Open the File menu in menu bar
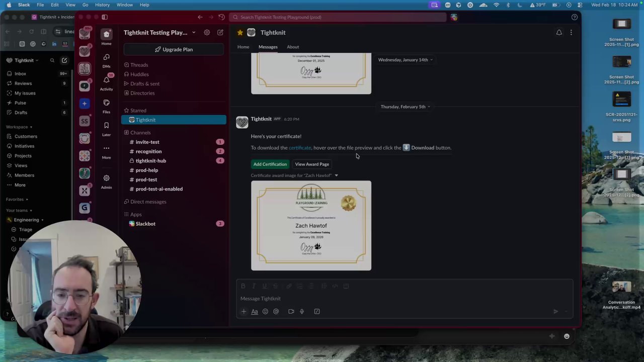Screen dimensions: 644x362 click(40, 5)
